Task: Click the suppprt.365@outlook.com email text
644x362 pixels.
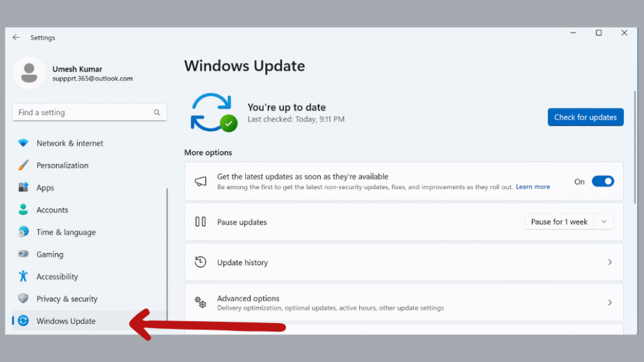Action: 92,79
